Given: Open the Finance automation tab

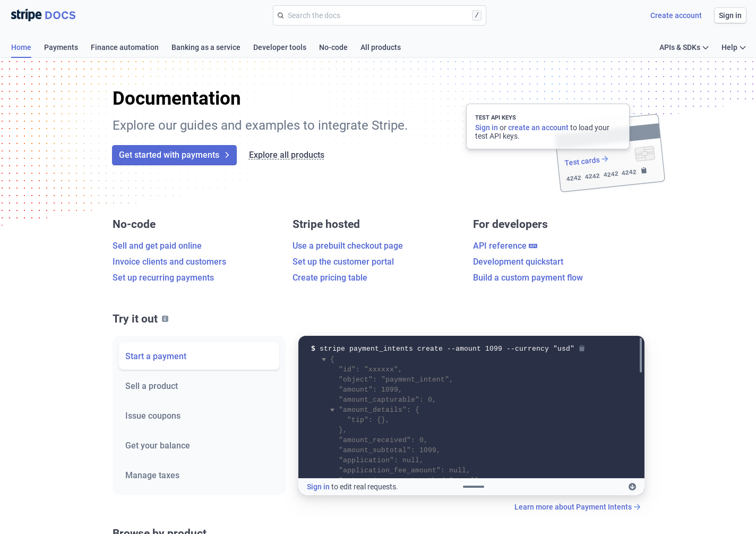Looking at the screenshot, I should pos(125,47).
